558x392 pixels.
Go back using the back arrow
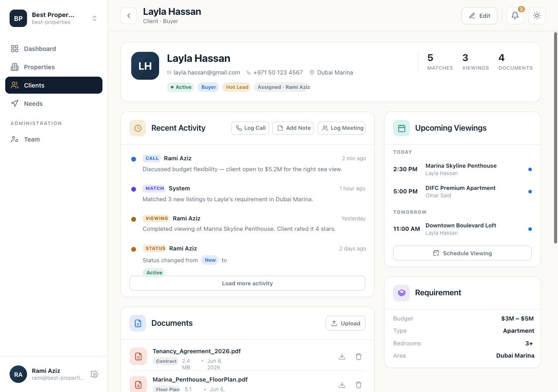tap(129, 16)
